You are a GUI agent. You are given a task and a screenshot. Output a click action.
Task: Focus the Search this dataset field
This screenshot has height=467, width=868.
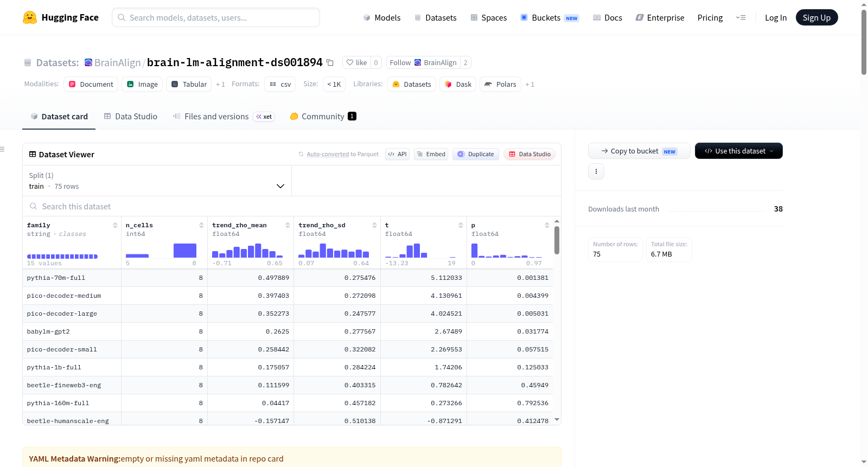(292, 206)
